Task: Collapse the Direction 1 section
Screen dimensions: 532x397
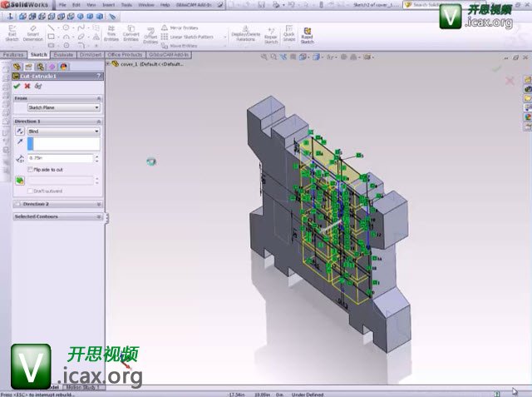Action: pos(99,122)
